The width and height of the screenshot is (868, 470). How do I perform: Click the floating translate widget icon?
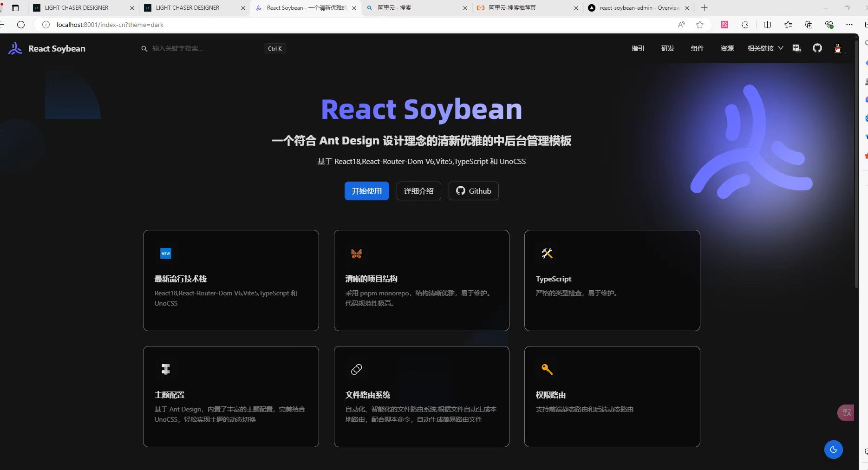(846, 412)
